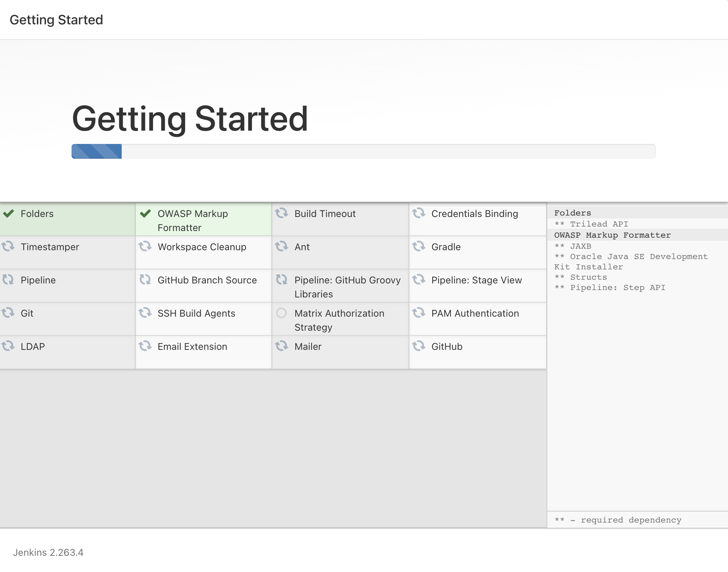Click the Build Timeout plugin label

(x=325, y=214)
